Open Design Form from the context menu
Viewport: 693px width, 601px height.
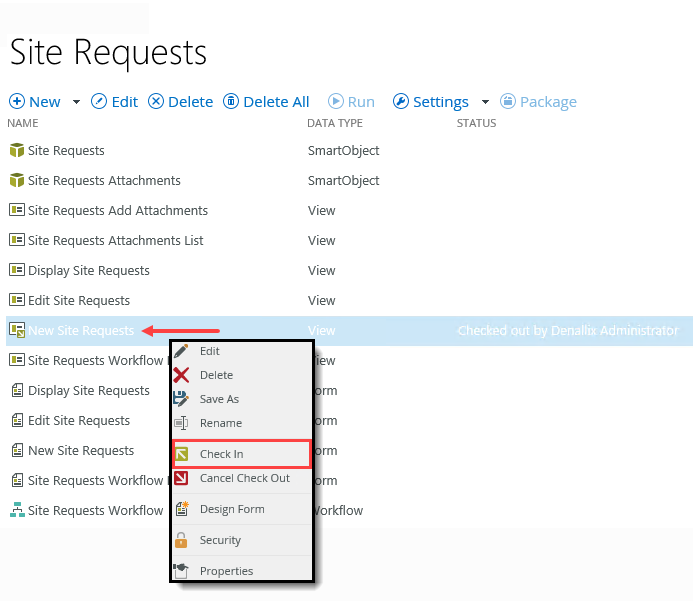[x=232, y=509]
